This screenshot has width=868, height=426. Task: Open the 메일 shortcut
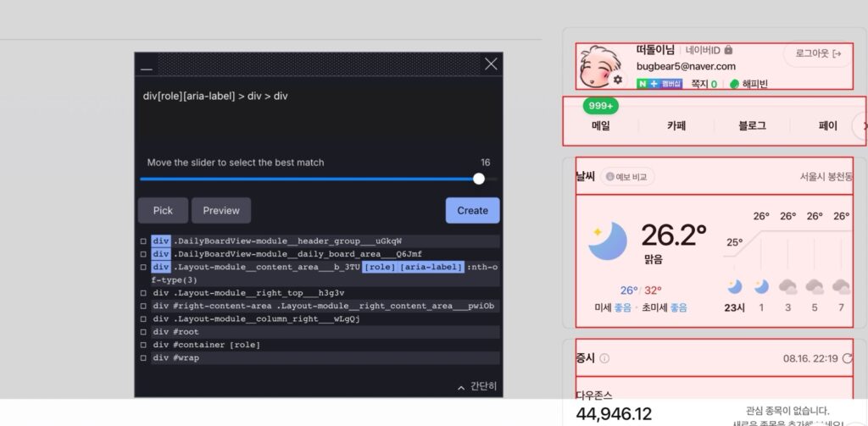pyautogui.click(x=601, y=126)
